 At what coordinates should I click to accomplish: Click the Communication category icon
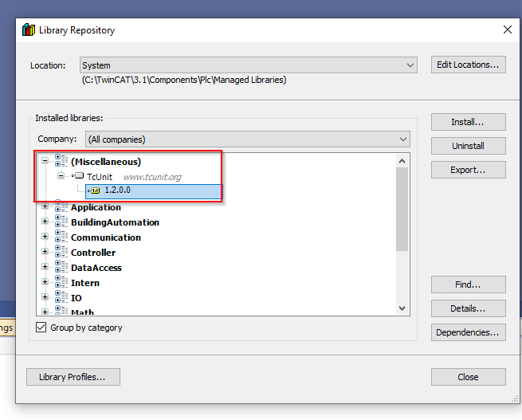[x=61, y=236]
